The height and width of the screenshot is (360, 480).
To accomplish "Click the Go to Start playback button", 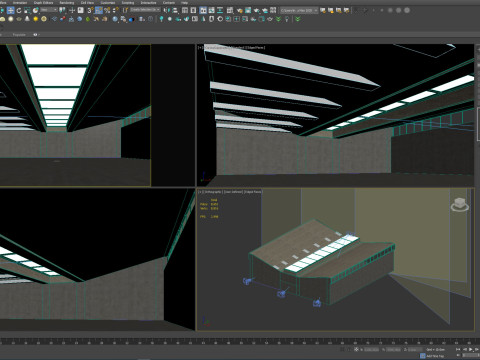I will tap(458, 349).
